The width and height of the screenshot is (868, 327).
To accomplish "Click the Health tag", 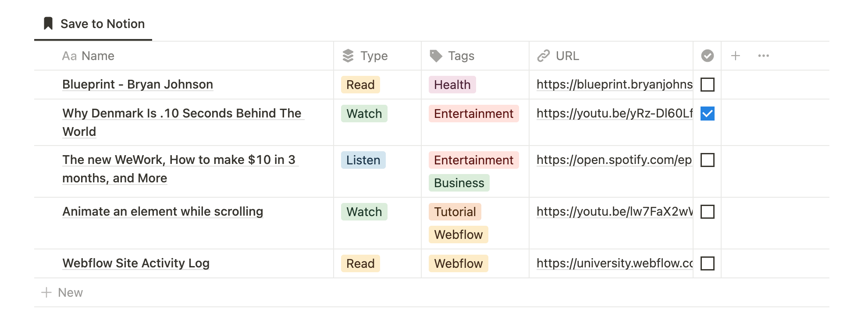I will point(452,85).
